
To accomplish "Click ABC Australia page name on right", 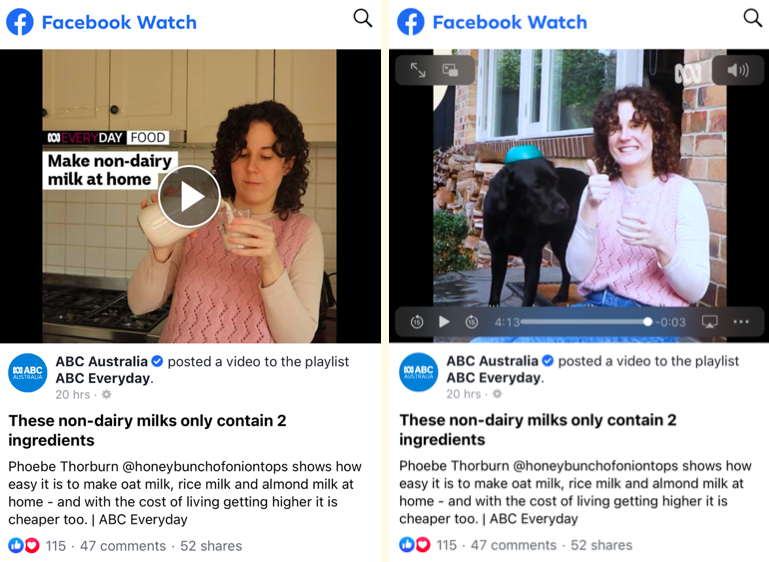I will [x=492, y=361].
